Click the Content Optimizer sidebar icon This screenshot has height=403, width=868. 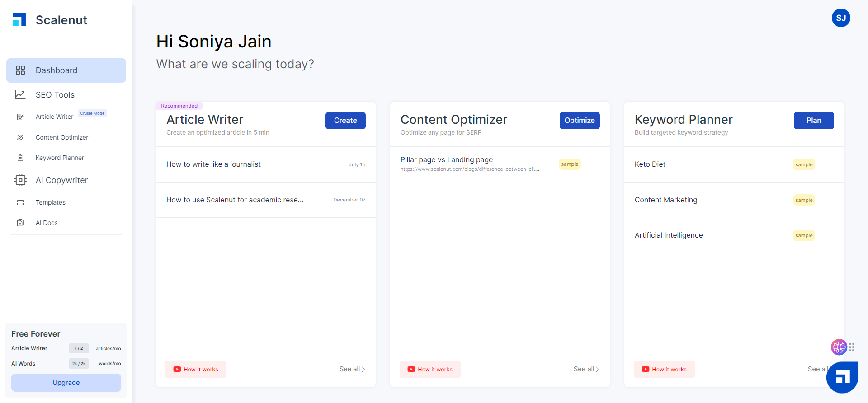point(20,137)
